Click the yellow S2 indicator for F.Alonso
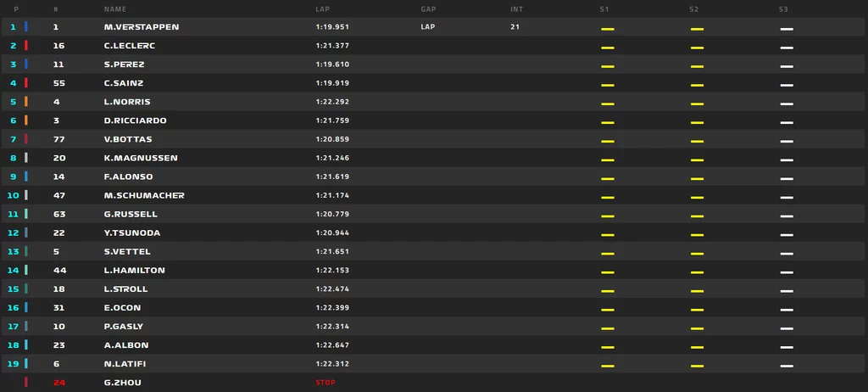This screenshot has height=392, width=868. (697, 179)
